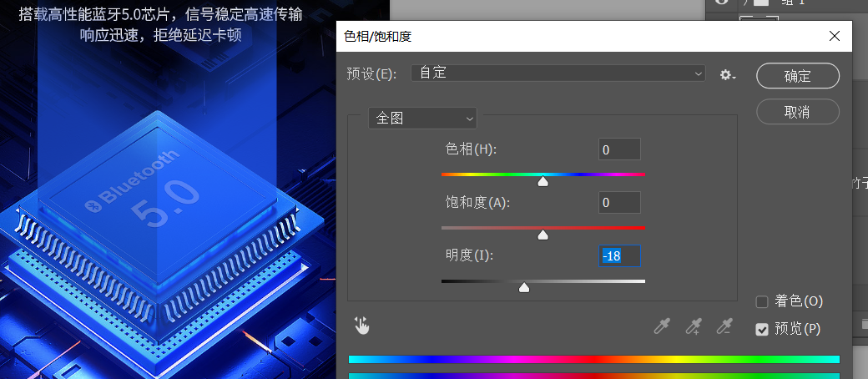
Task: Close the Hue/Saturation dialog
Action: point(835,37)
